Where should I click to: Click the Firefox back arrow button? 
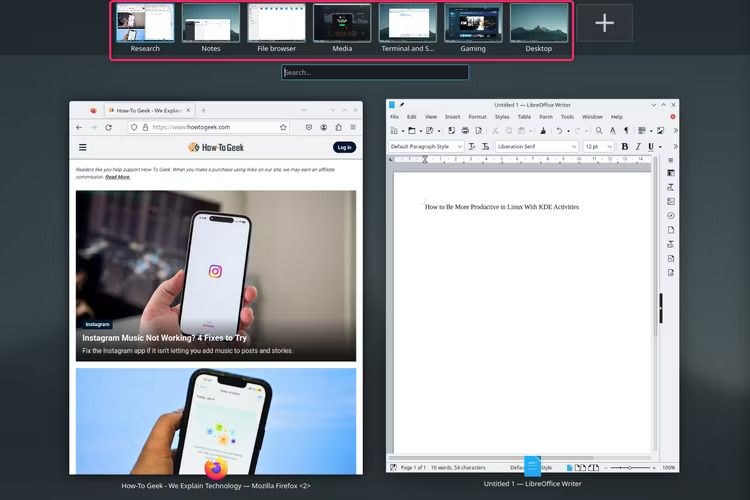[79, 127]
